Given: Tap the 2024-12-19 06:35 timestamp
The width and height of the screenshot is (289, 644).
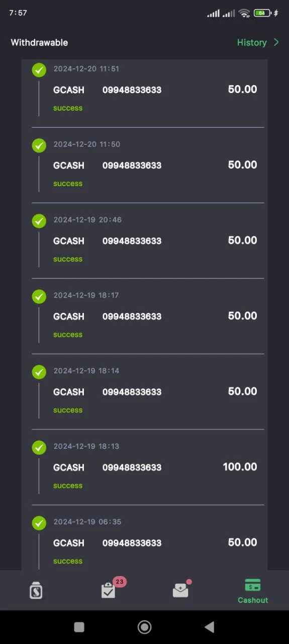Looking at the screenshot, I should coord(87,522).
